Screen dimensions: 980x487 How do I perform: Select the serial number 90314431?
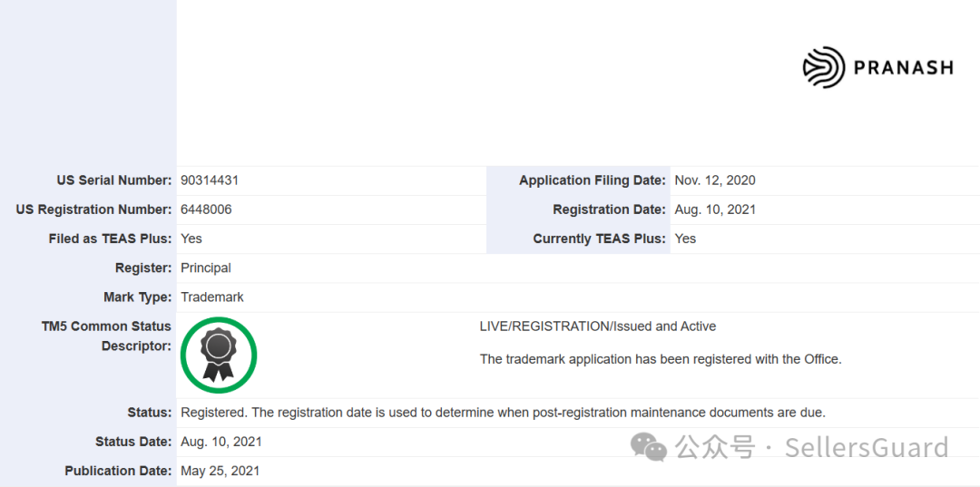pos(210,180)
